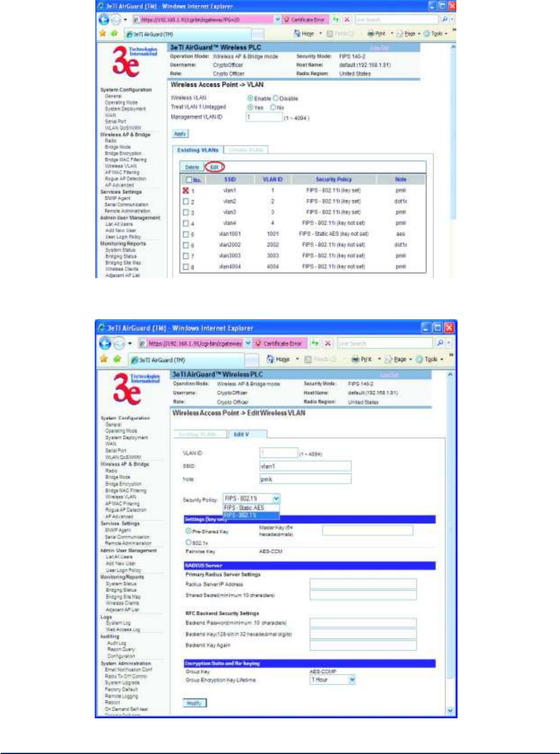Choose No for Treat VLAN 1 Untagged

[274, 107]
